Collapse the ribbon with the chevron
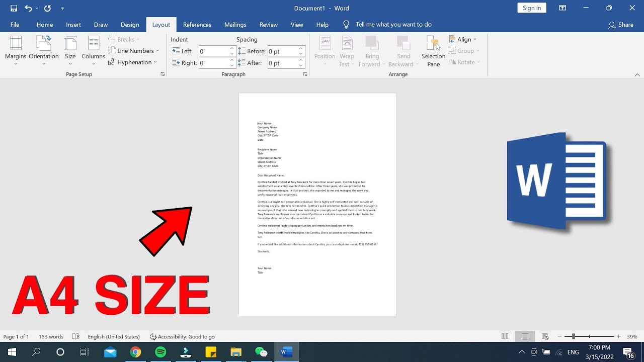Image resolution: width=644 pixels, height=362 pixels. (637, 75)
